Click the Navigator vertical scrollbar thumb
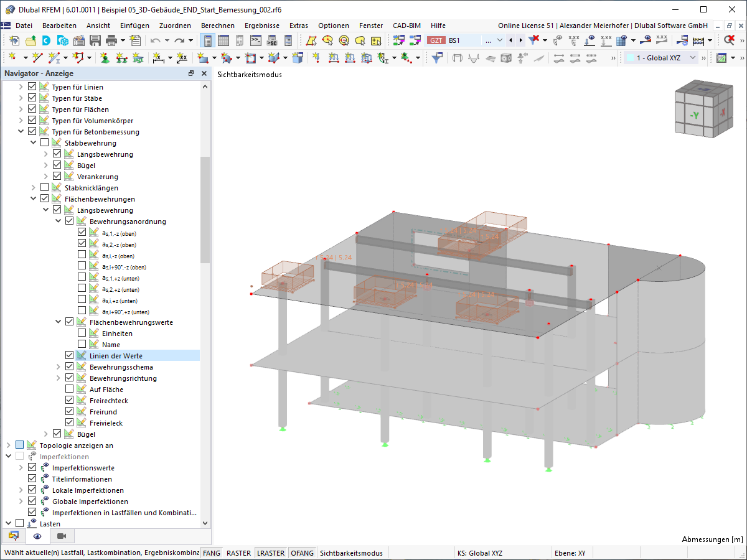 (205, 210)
